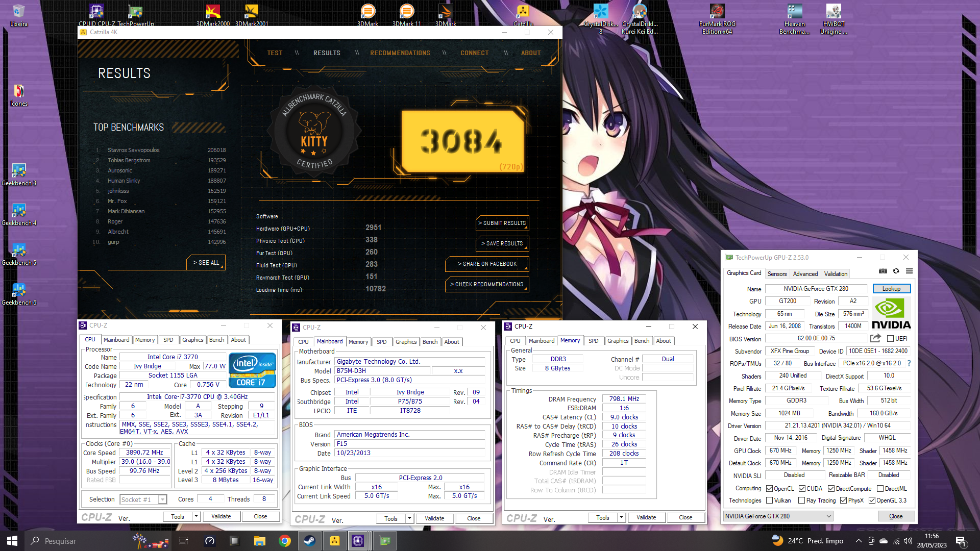980x551 pixels.
Task: Click the Windows Start button
Action: pyautogui.click(x=12, y=541)
